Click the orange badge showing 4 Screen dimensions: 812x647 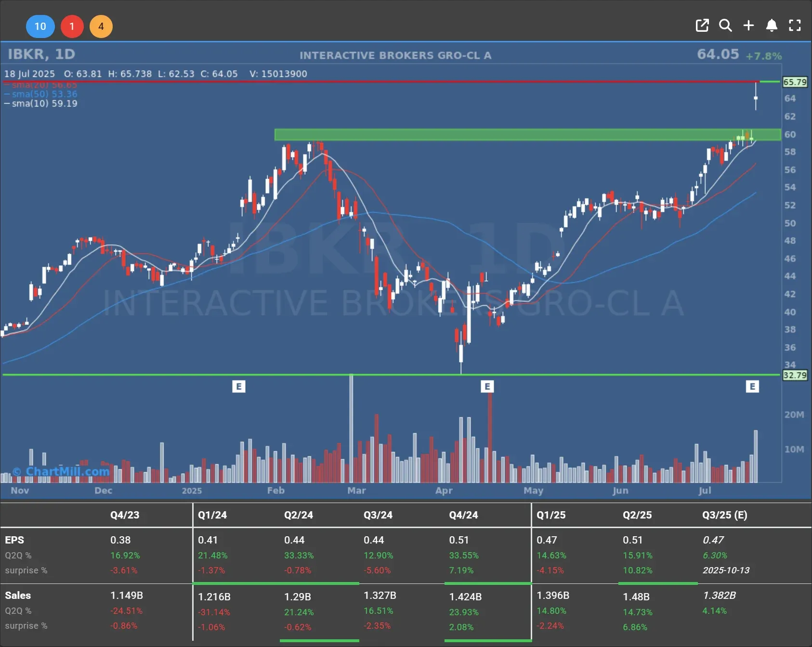[x=101, y=26]
